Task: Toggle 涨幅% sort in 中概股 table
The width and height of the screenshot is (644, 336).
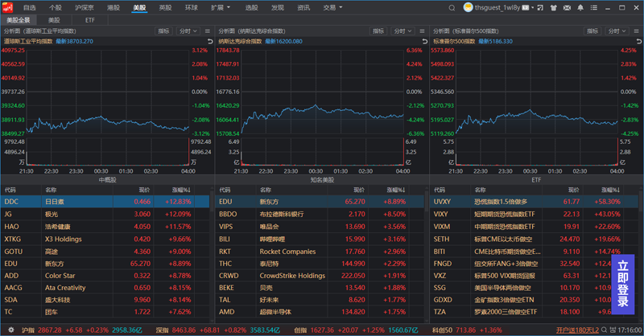Action: pyautogui.click(x=180, y=190)
